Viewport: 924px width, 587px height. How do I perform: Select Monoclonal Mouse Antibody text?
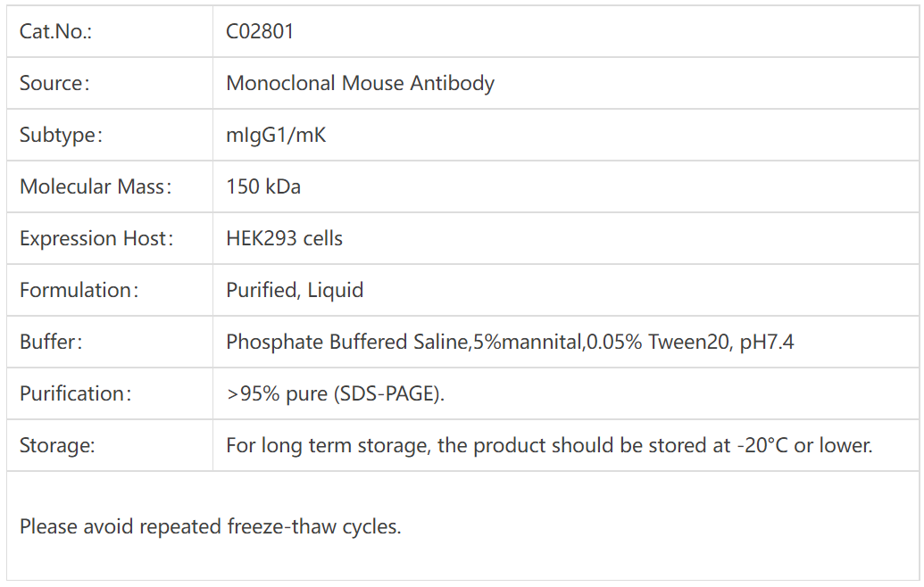pos(360,84)
